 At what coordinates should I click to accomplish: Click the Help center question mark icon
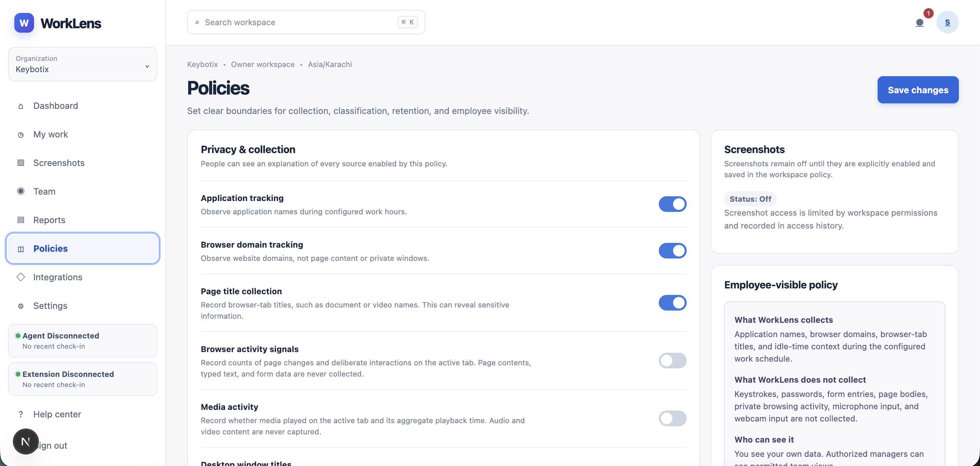(x=20, y=414)
